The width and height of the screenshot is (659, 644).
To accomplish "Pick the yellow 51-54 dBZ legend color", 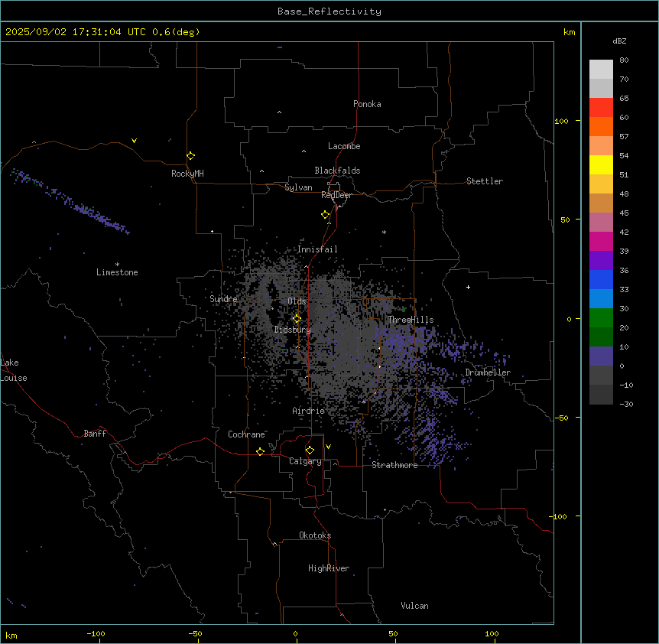I will (x=601, y=164).
